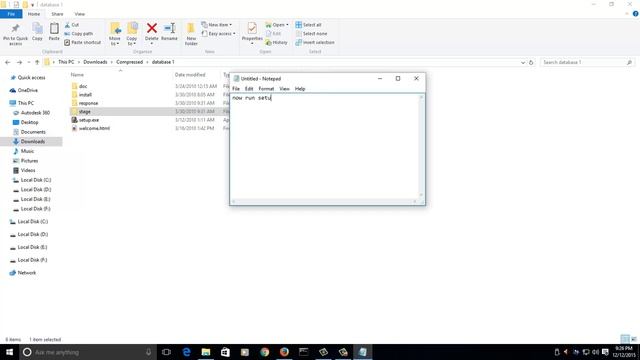Viewport: 640px width, 360px height.
Task: Go up one folder level
Action: point(37,62)
